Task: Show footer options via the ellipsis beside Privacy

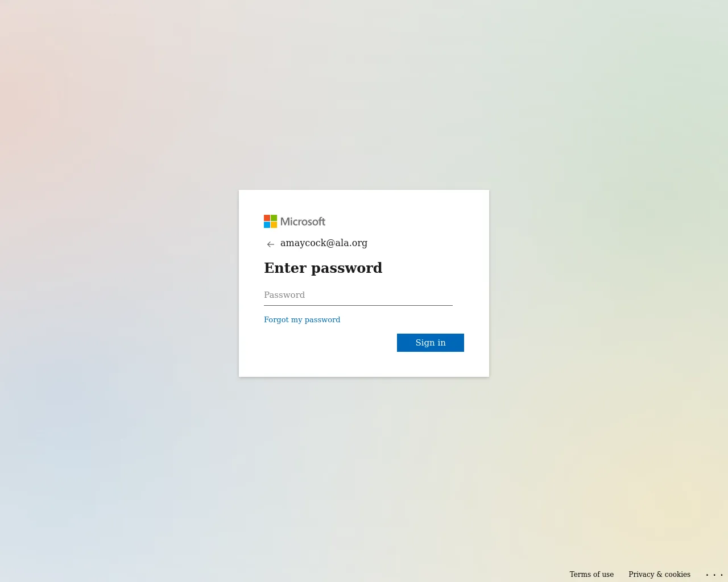Action: [x=714, y=575]
